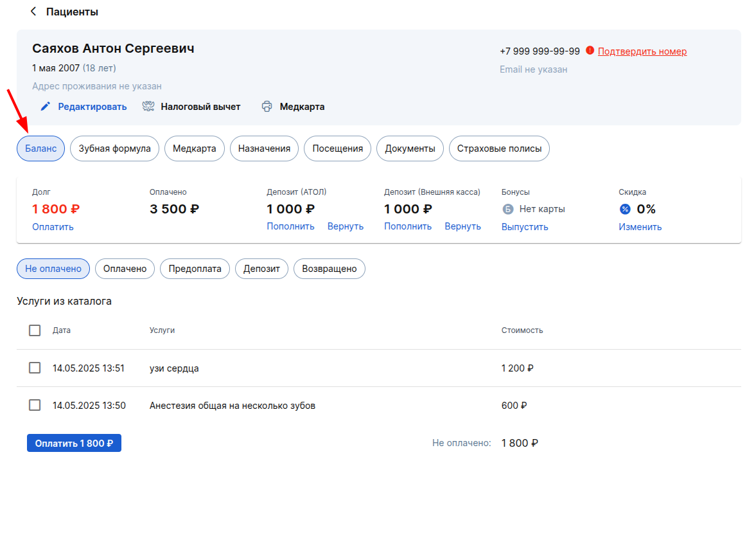
Task: Open the Страховые полисы tab
Action: coord(499,148)
